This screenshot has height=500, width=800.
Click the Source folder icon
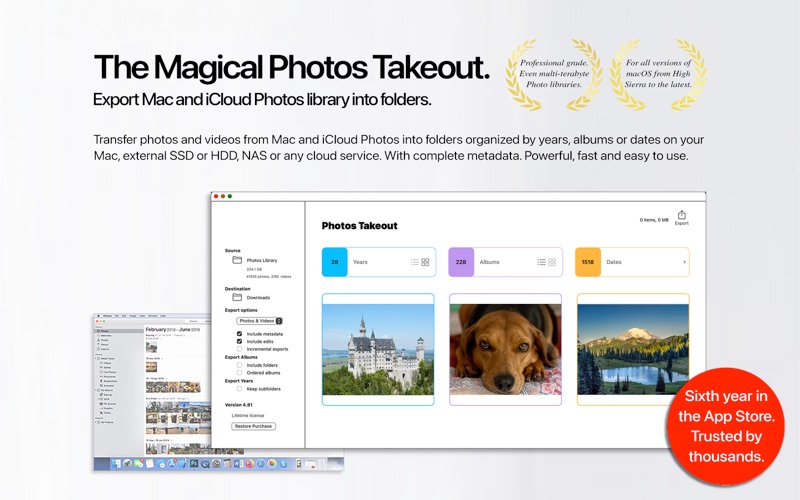(x=237, y=260)
